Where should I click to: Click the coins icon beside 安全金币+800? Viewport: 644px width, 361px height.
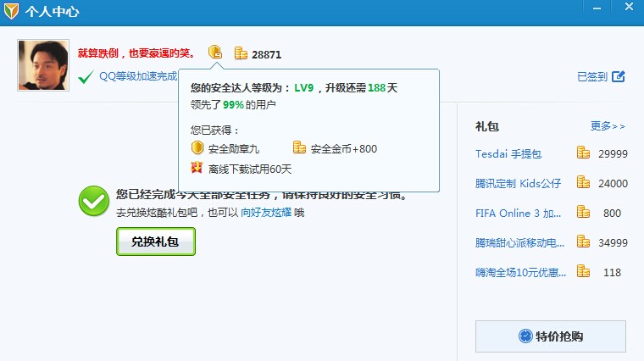(299, 147)
